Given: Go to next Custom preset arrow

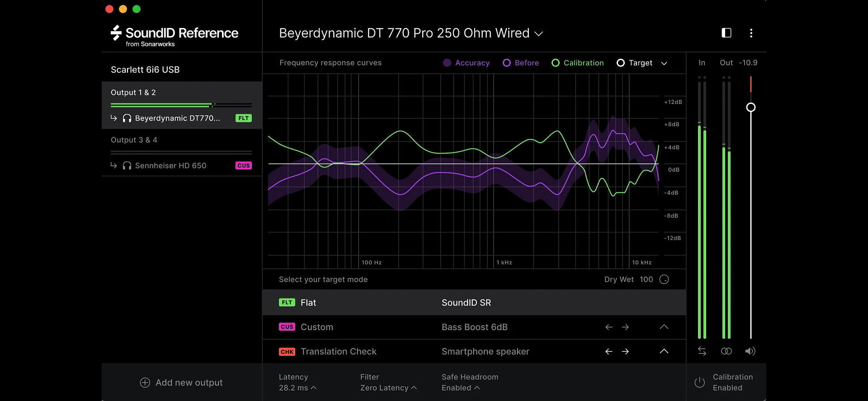Looking at the screenshot, I should [625, 327].
